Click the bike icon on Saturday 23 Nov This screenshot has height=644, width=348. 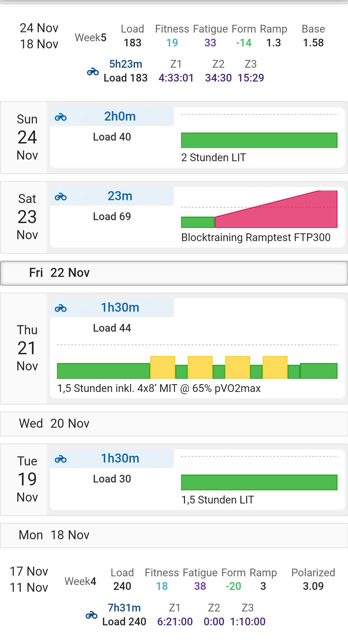tap(61, 197)
